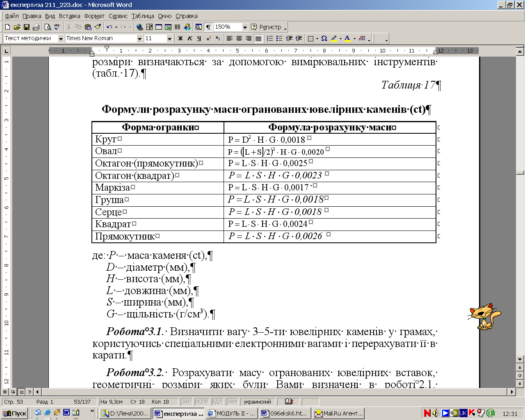
Task: Open the equation editor (square root icon)
Action: point(362,38)
